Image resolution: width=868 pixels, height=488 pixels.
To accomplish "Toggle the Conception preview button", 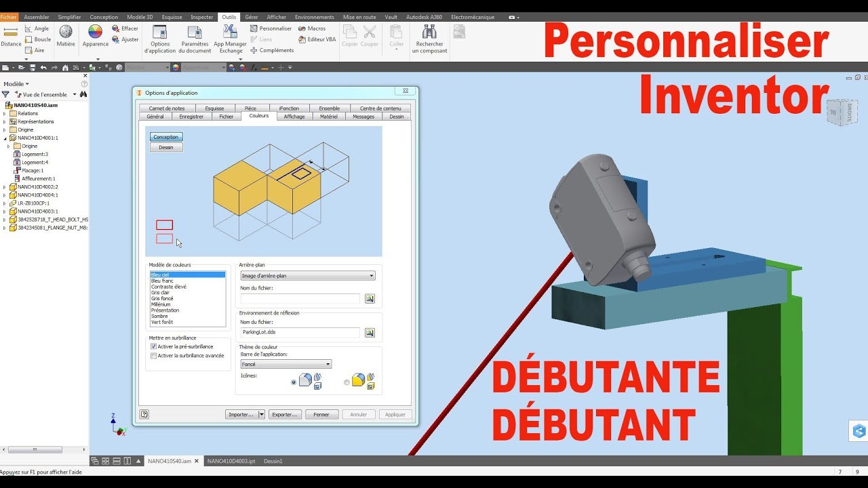I will (x=166, y=137).
